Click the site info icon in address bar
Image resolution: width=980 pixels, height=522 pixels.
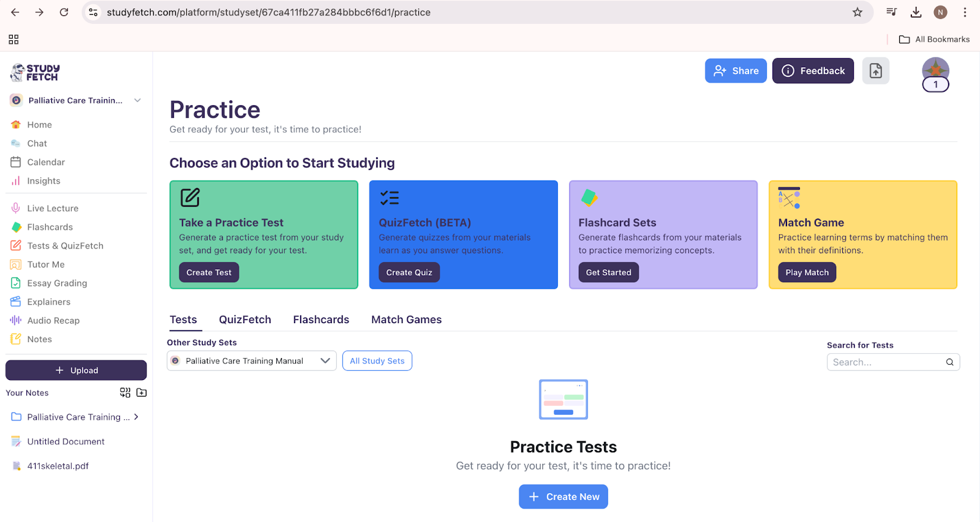[x=93, y=12]
